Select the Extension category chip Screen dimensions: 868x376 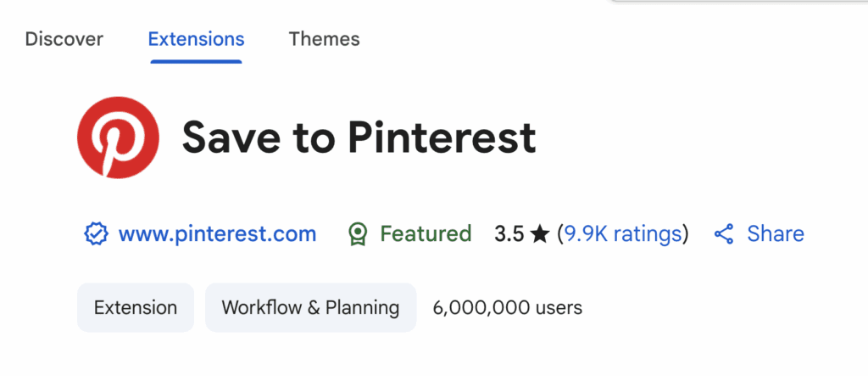click(136, 307)
